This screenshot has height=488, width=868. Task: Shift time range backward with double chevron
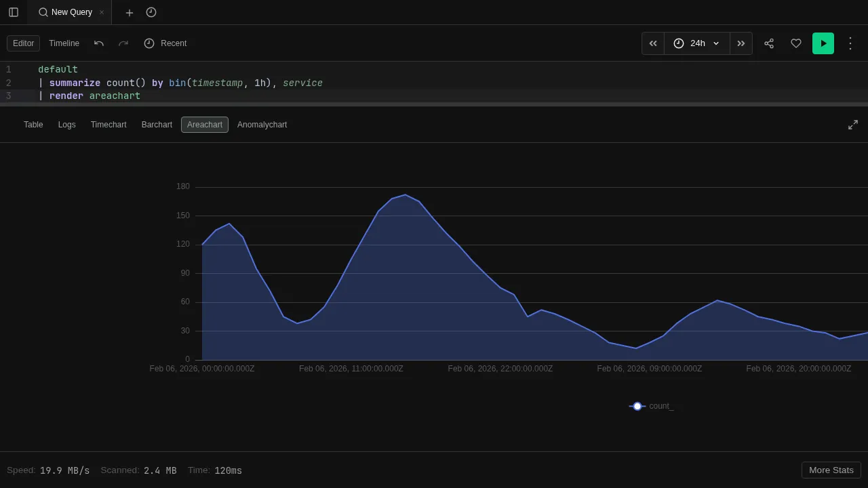pos(653,43)
